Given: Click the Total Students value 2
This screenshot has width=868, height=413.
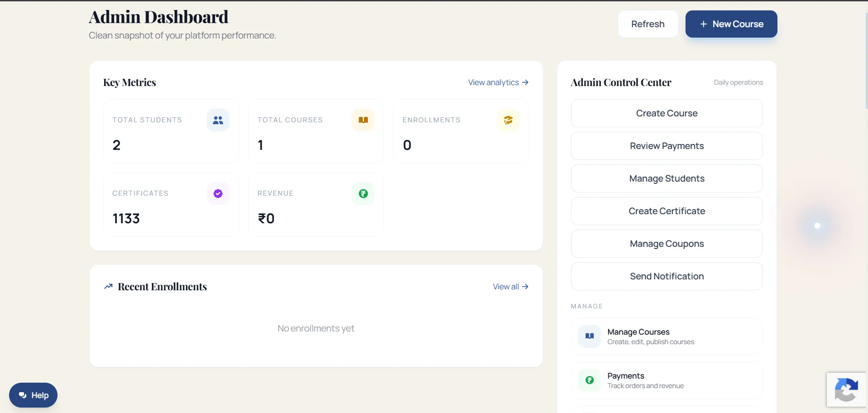Looking at the screenshot, I should click(x=116, y=145).
